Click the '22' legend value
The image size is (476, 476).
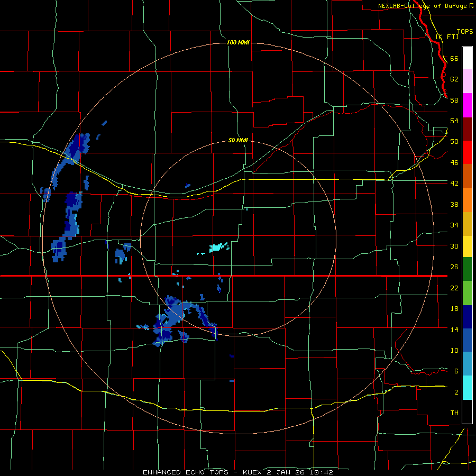tap(454, 288)
